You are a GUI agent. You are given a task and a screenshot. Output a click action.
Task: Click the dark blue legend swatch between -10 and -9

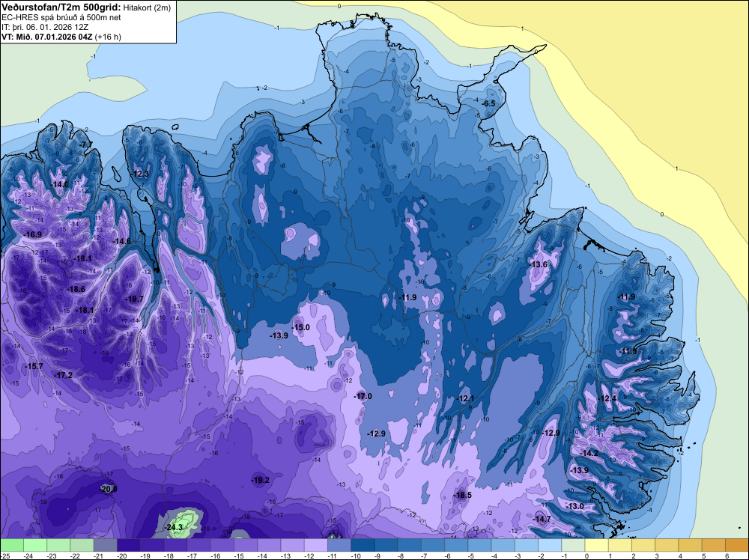pyautogui.click(x=363, y=545)
